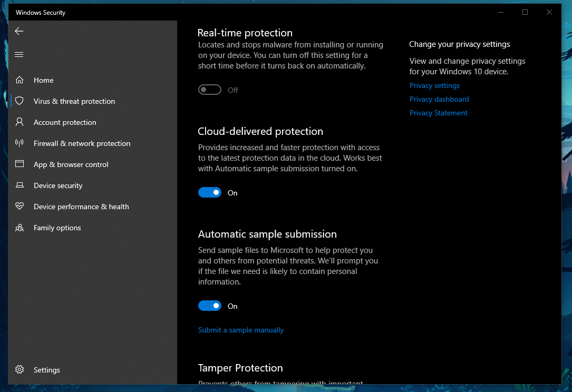Click the family people icon
This screenshot has height=392, width=572.
click(x=20, y=228)
